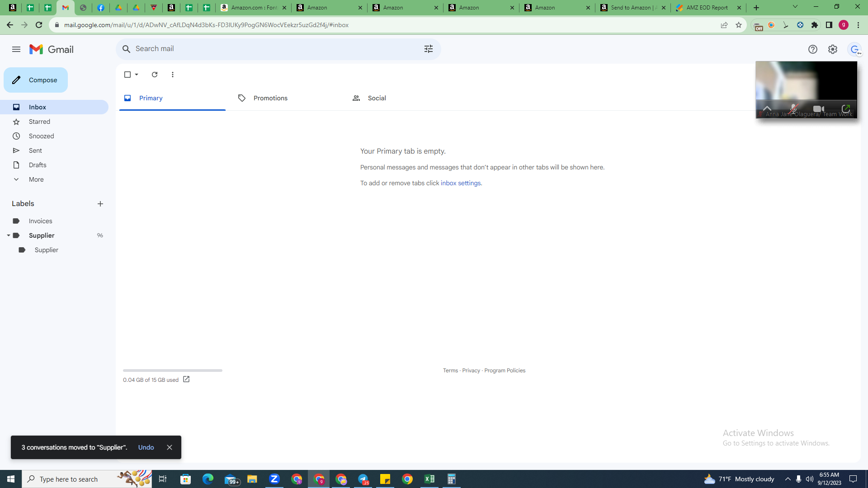The width and height of the screenshot is (868, 488).
Task: Bookmark this page with star icon
Action: pyautogui.click(x=739, y=25)
